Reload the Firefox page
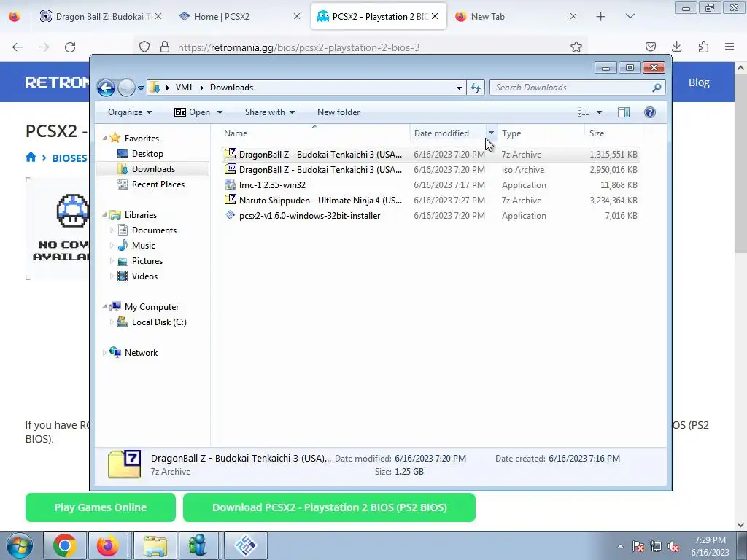Screen dimensions: 747x560 pyautogui.click(x=70, y=47)
